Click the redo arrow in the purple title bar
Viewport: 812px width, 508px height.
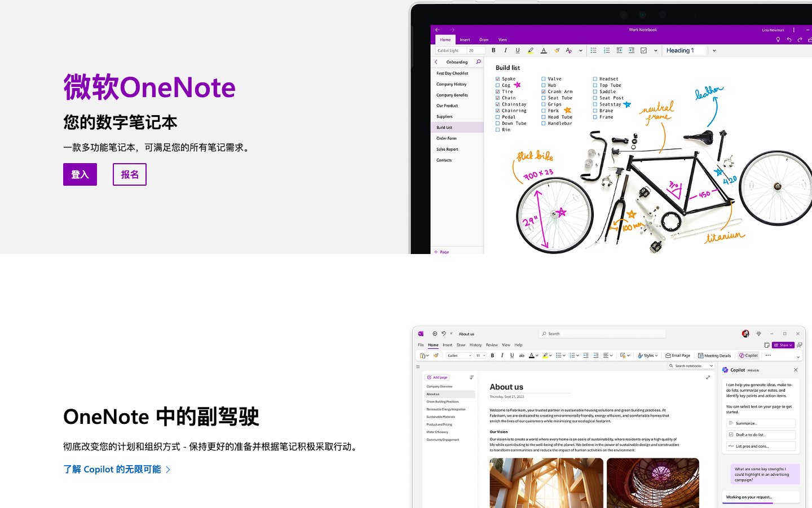(800, 40)
